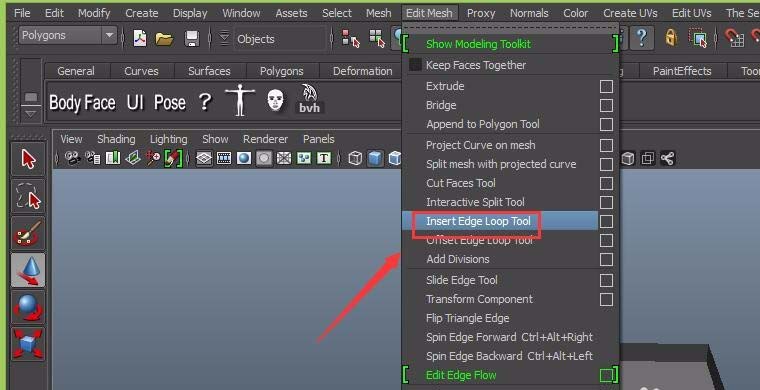Activate the Paint Selection tool
Image resolution: width=760 pixels, height=390 pixels.
(x=28, y=234)
